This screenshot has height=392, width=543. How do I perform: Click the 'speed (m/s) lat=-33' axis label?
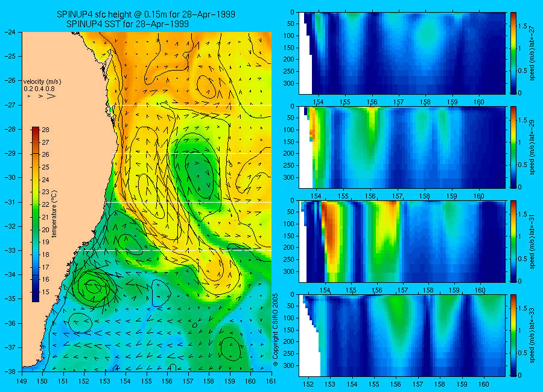[x=532, y=335]
